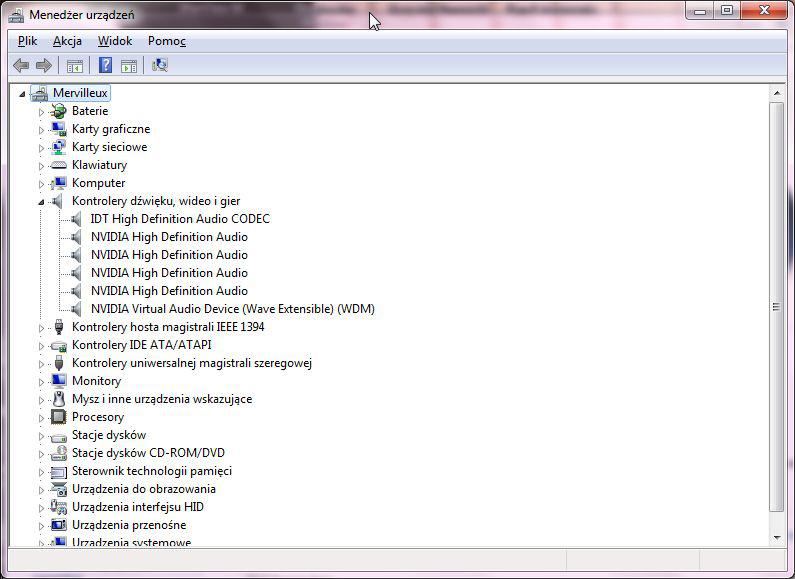The image size is (795, 579).
Task: Select Kontrolery uniwersalnej magistrali szeregowej label
Action: pyautogui.click(x=192, y=363)
